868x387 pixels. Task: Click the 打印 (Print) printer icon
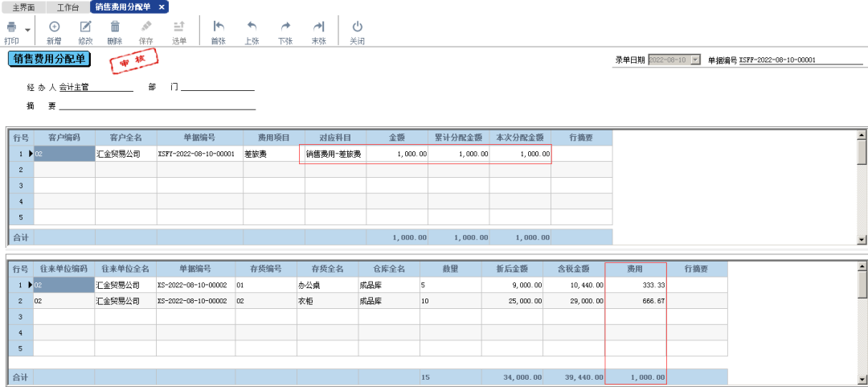point(11,27)
